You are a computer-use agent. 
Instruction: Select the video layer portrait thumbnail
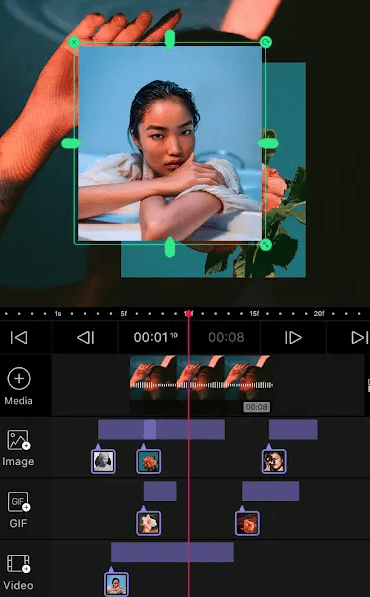tap(116, 584)
